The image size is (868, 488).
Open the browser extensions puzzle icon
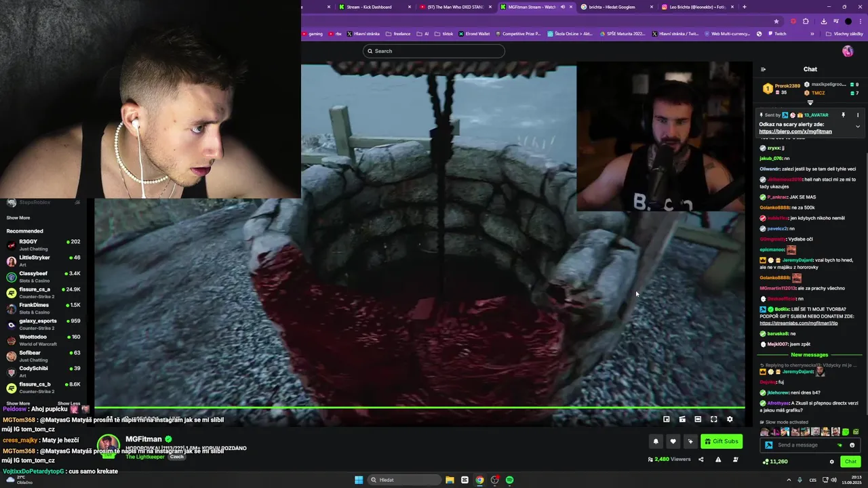[806, 21]
